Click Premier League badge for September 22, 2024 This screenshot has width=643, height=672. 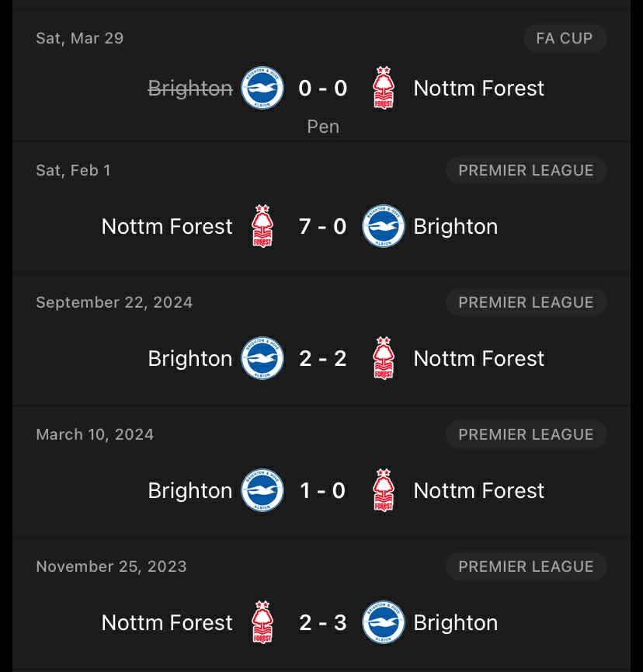click(x=526, y=302)
